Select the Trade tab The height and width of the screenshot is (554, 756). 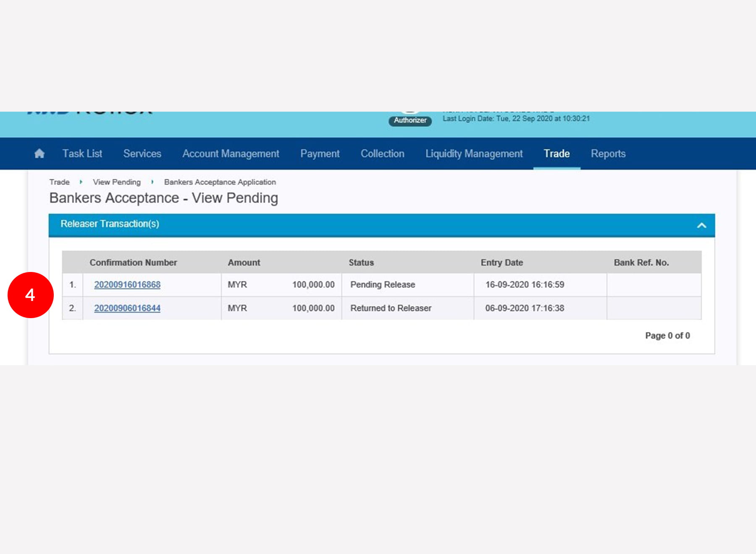tap(556, 154)
